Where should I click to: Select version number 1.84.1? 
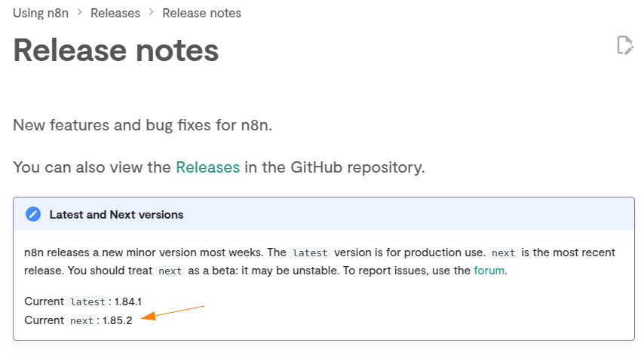(128, 301)
